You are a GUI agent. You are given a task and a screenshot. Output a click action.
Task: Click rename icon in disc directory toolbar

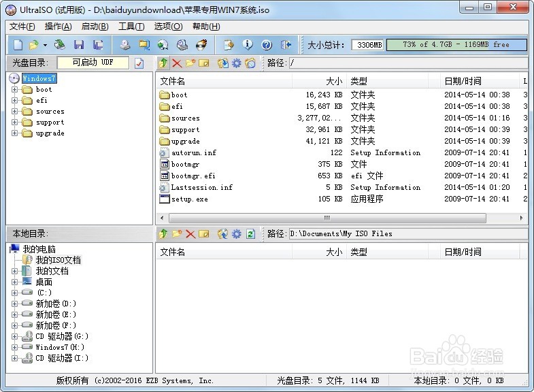[203, 63]
